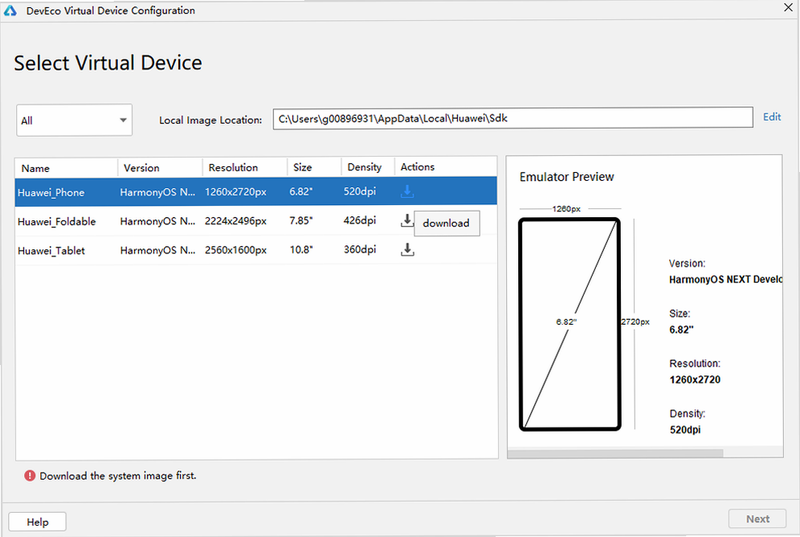The width and height of the screenshot is (800, 537).
Task: Click the emulator preview phone outline
Action: click(x=569, y=324)
